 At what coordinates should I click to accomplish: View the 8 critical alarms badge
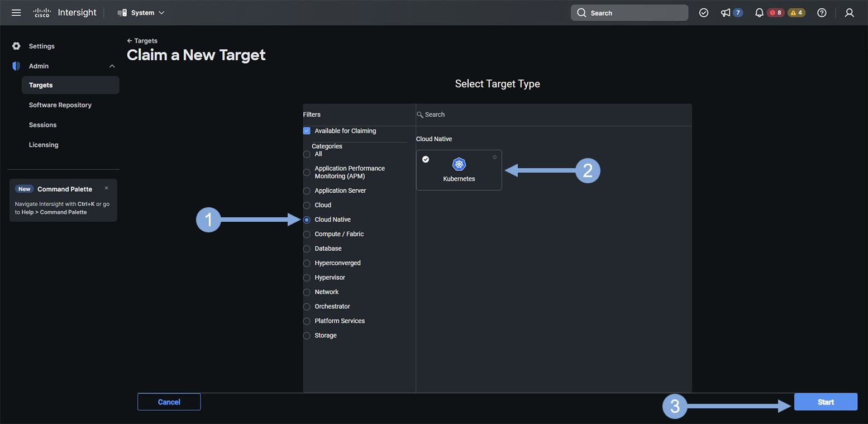pos(776,13)
